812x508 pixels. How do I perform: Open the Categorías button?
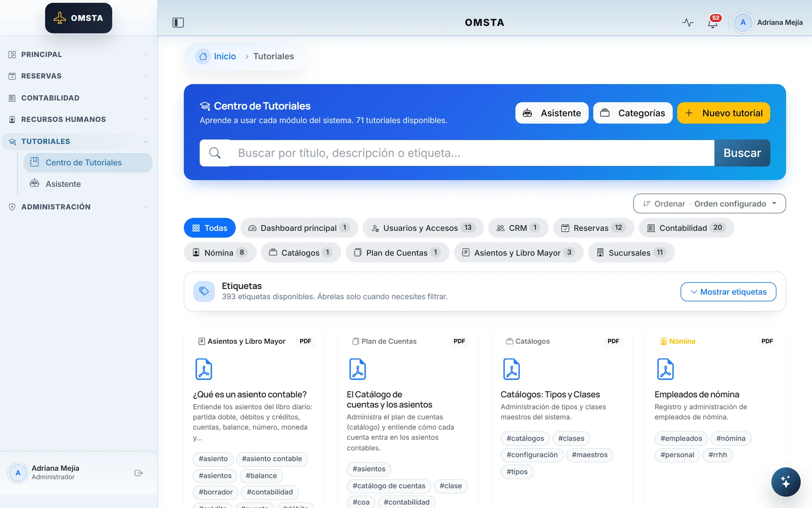click(x=633, y=113)
